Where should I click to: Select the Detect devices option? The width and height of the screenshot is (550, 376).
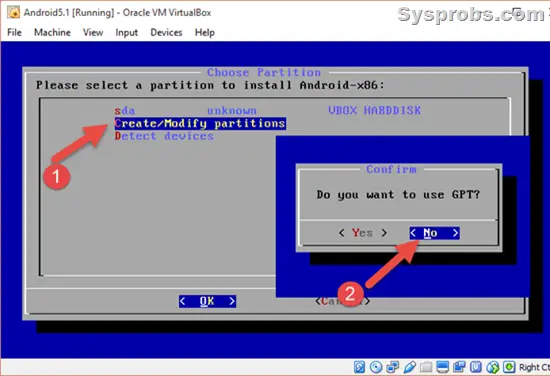pyautogui.click(x=164, y=136)
